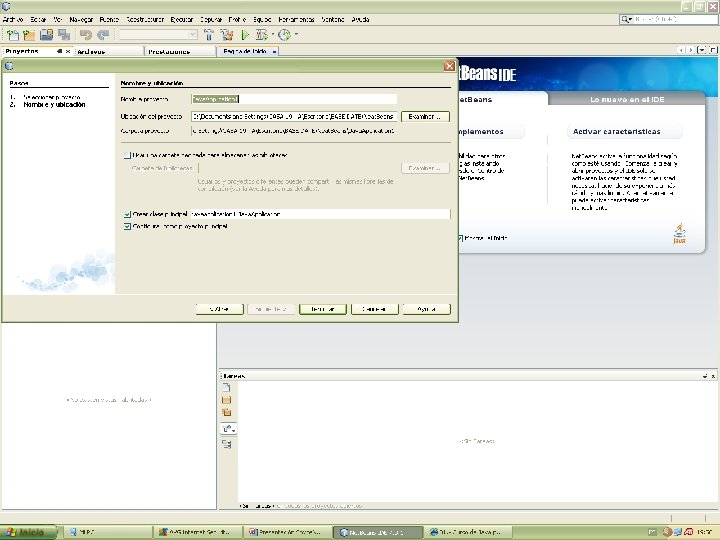The height and width of the screenshot is (540, 720).
Task: Click the New File toolbar icon
Action: (13, 35)
